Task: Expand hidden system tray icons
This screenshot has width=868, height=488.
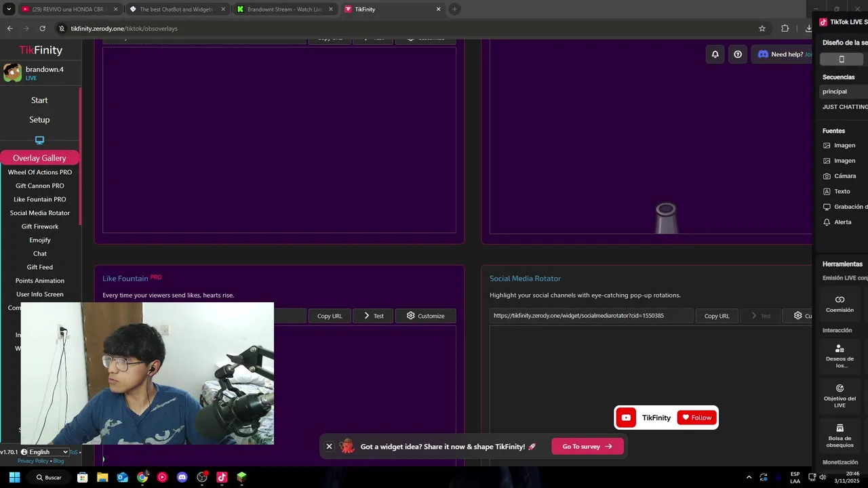Action: [749, 477]
